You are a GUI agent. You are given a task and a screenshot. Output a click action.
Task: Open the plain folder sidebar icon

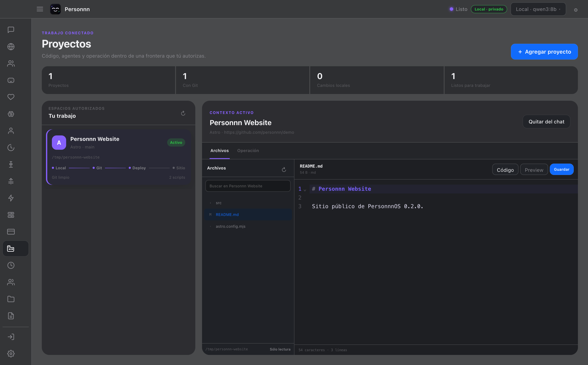(x=11, y=299)
